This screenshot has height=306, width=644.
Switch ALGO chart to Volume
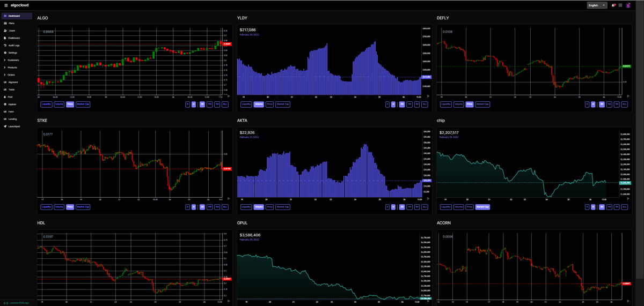[x=59, y=105]
